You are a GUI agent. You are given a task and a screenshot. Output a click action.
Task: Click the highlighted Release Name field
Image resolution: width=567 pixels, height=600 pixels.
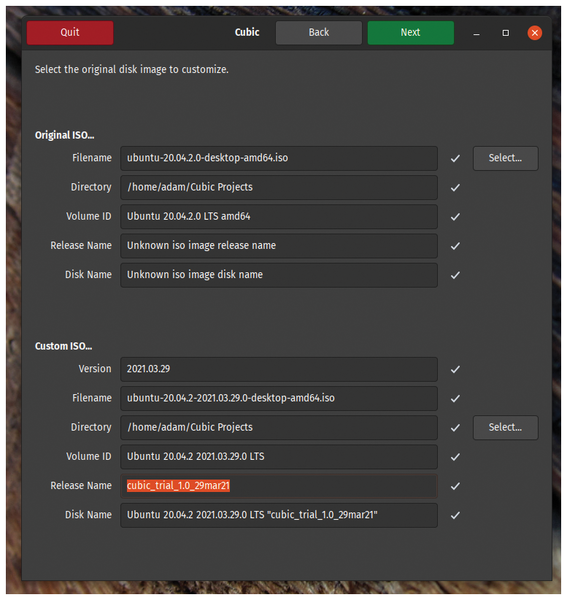click(279, 486)
